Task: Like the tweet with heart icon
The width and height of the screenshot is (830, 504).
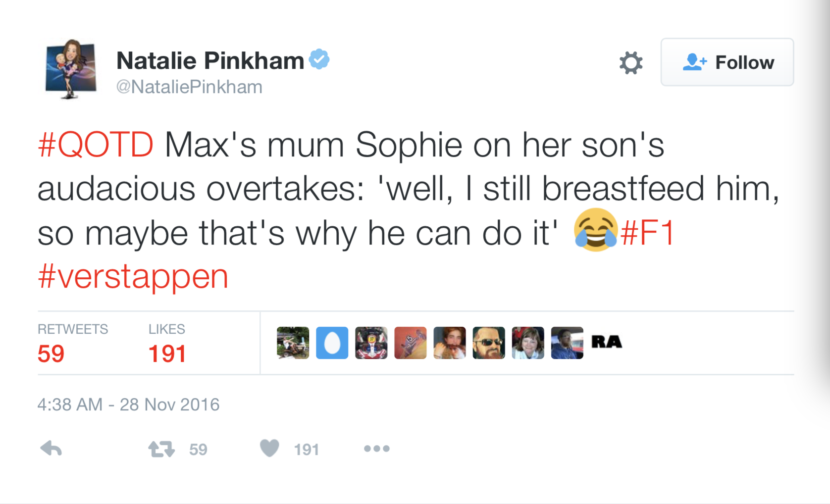Action: coord(269,448)
